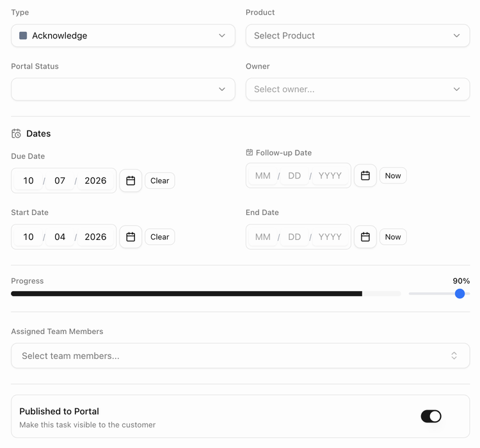The width and height of the screenshot is (480, 448).
Task: Focus the Follow-up Date MM field
Action: click(x=263, y=175)
